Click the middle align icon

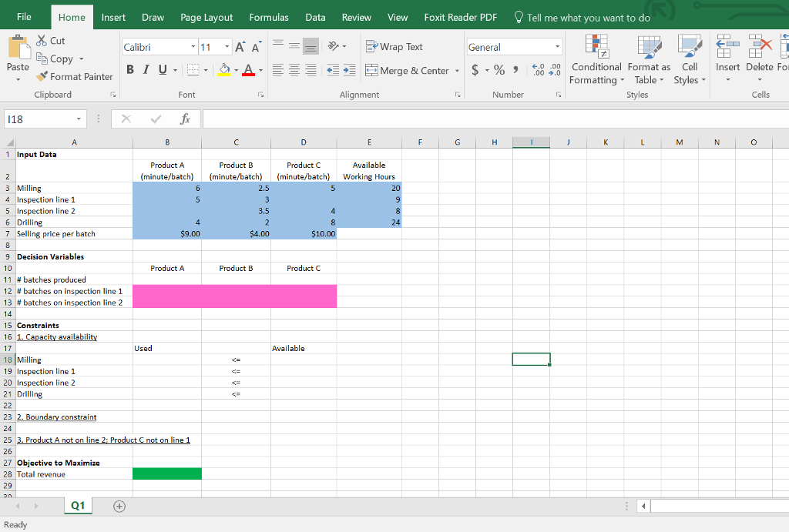[x=294, y=46]
